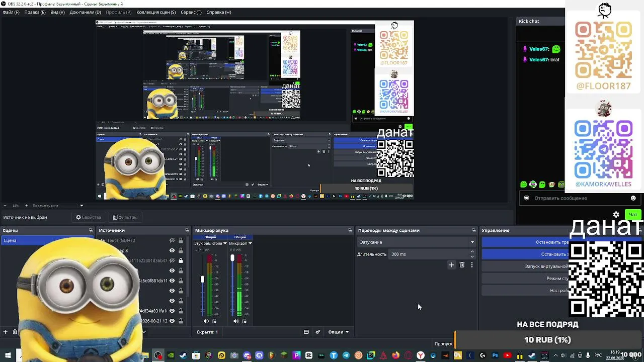Toggle visibility of the source ending in 4df34a831fa1

pyautogui.click(x=172, y=311)
